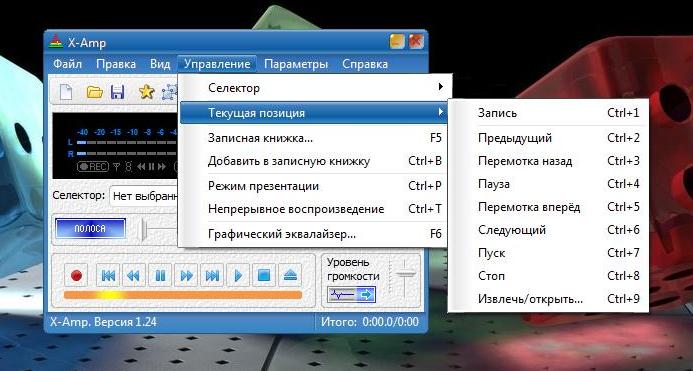Click the Save floppy disk toolbar icon

(117, 92)
